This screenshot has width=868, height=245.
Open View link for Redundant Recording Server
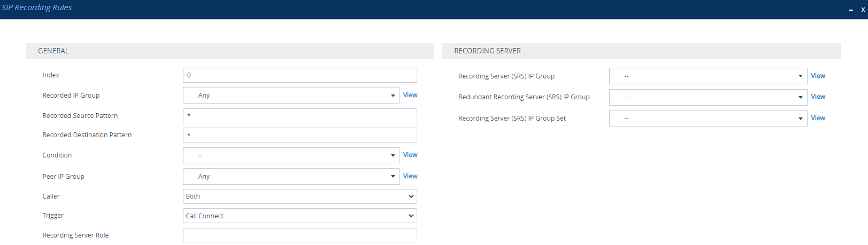point(818,97)
